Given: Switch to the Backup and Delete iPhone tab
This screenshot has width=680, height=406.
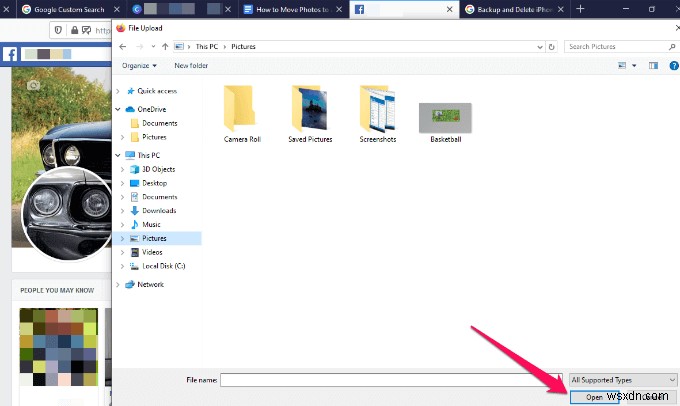Looking at the screenshot, I should click(515, 9).
